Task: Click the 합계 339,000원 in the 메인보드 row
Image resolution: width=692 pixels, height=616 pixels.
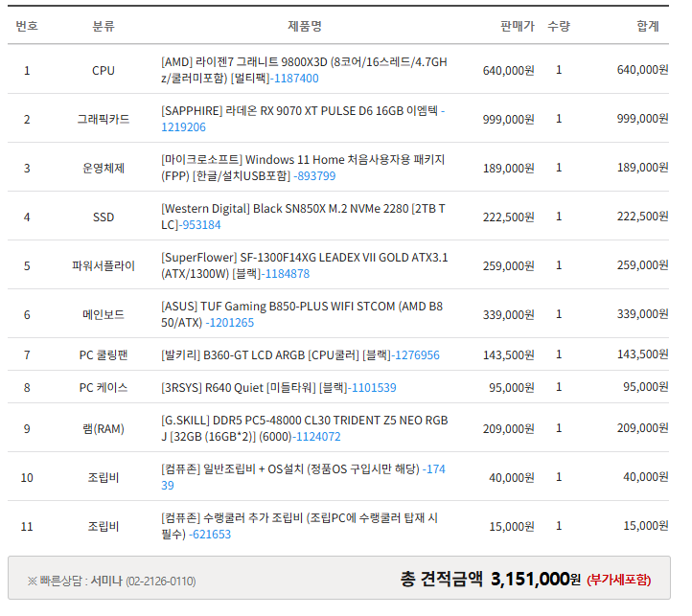Action: click(x=642, y=313)
